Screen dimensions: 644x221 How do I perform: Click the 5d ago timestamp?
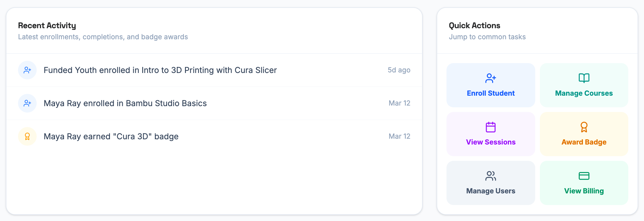[399, 70]
